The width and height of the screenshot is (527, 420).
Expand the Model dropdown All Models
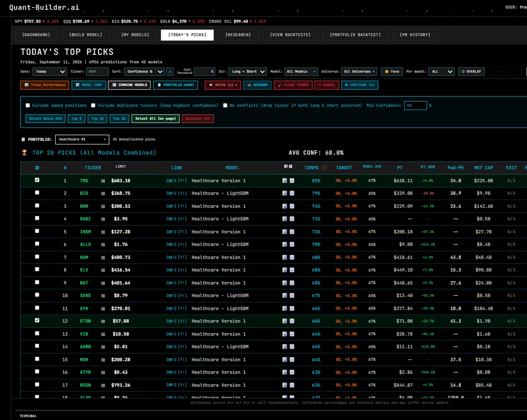[301, 72]
